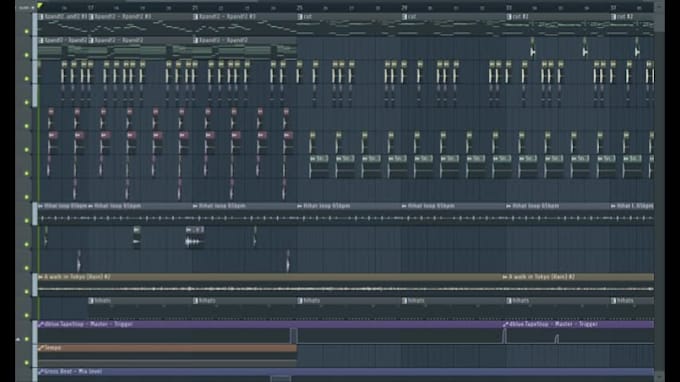Viewport: 680px width, 382px height.
Task: Click the hihats pattern clip icon at bar 21
Action: pyautogui.click(x=196, y=300)
